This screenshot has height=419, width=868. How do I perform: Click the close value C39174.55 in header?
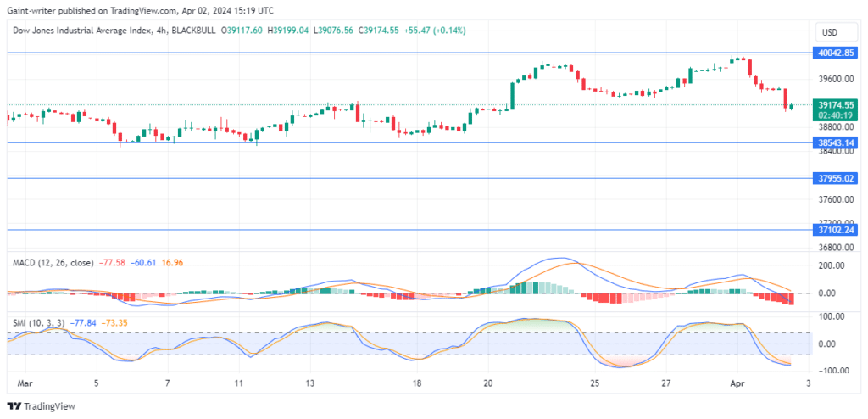click(x=378, y=31)
